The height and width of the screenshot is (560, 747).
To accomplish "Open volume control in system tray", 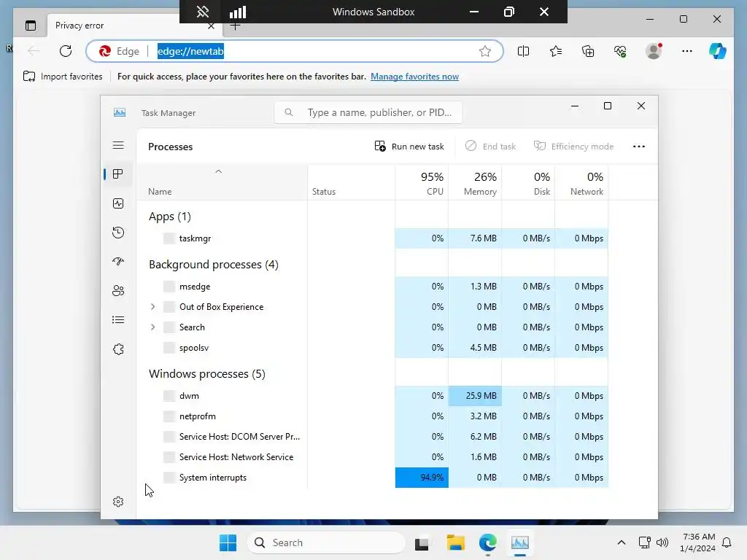I will (662, 542).
